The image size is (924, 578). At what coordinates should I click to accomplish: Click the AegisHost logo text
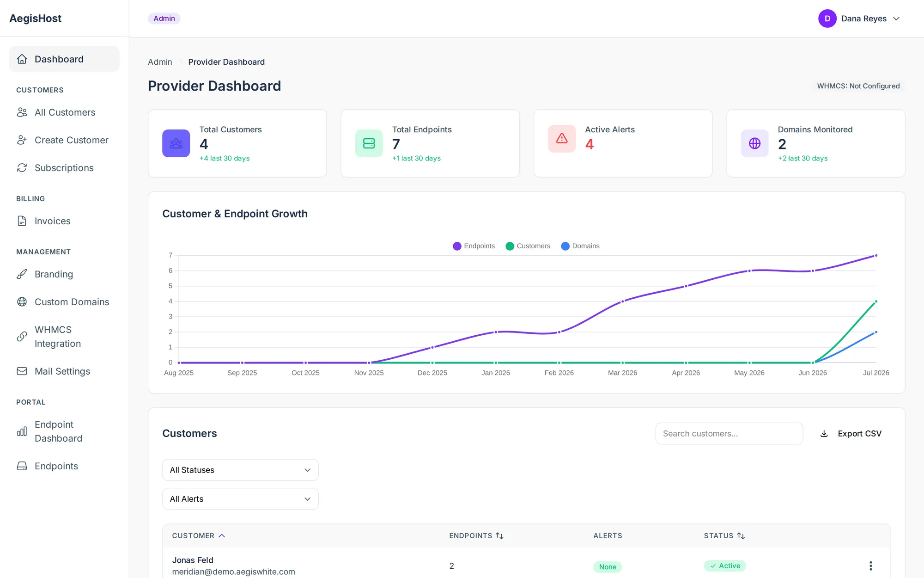click(36, 18)
